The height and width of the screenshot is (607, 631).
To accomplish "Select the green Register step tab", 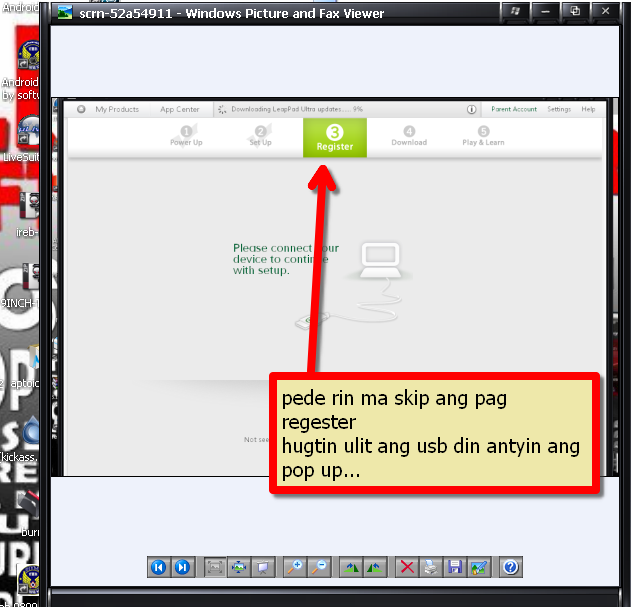I will coord(335,138).
